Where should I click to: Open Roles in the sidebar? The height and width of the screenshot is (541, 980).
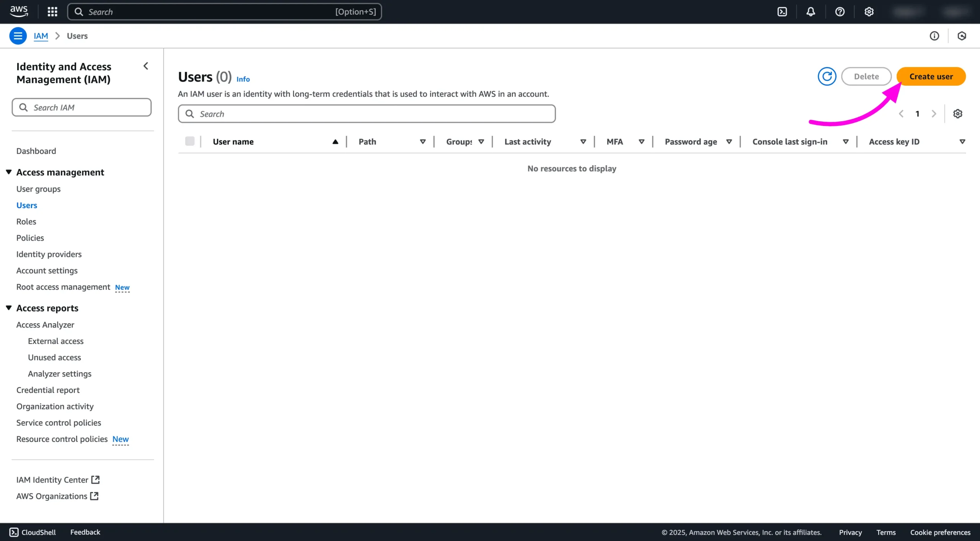[26, 222]
